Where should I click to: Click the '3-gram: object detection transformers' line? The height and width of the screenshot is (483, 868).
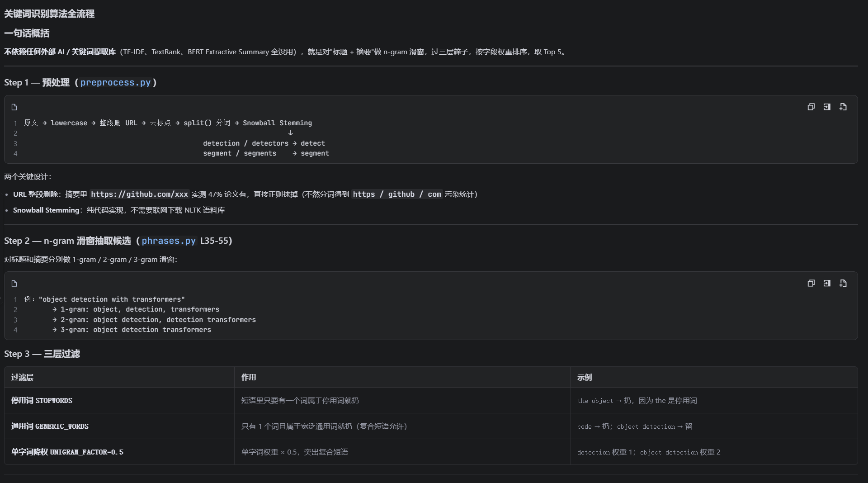coord(132,330)
